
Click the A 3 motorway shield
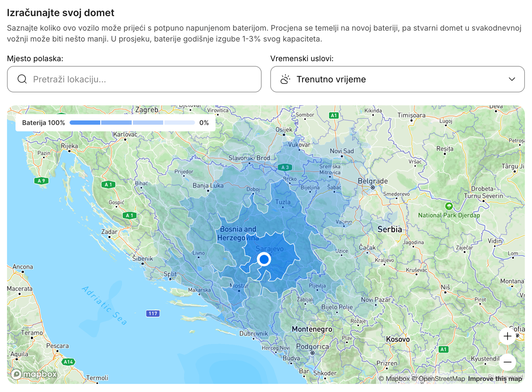pos(285,167)
